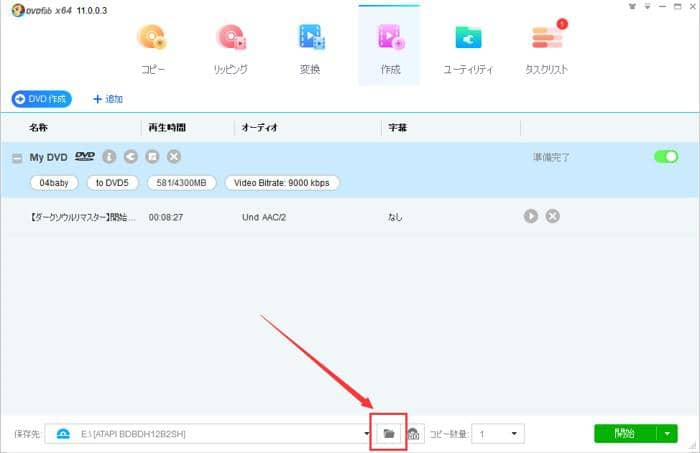Open the 変換 (Converter) module

point(311,48)
